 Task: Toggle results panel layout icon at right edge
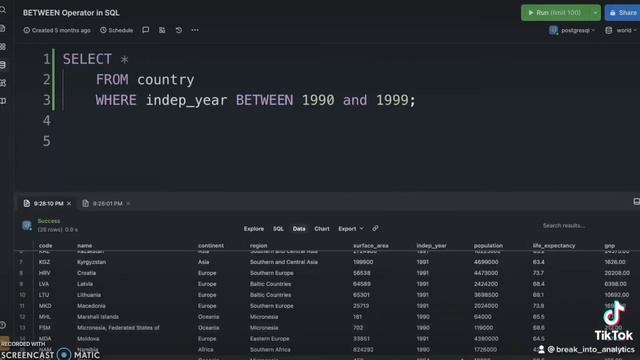(x=636, y=202)
